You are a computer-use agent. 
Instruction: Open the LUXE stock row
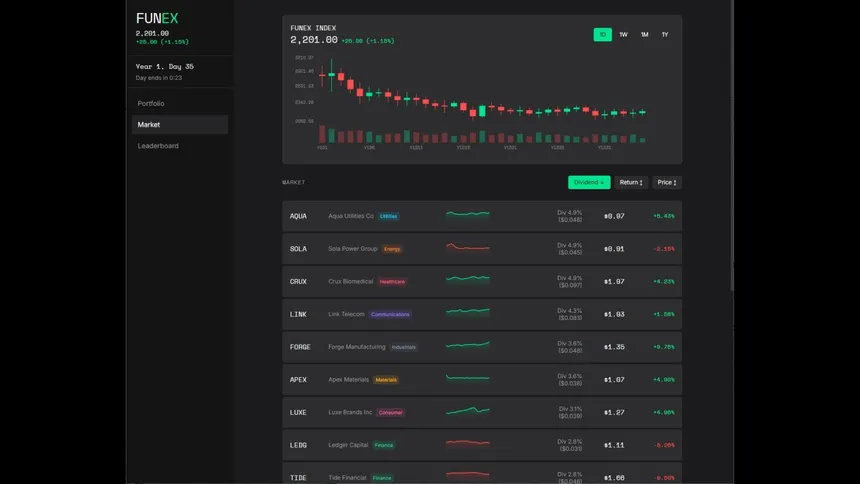pos(482,412)
